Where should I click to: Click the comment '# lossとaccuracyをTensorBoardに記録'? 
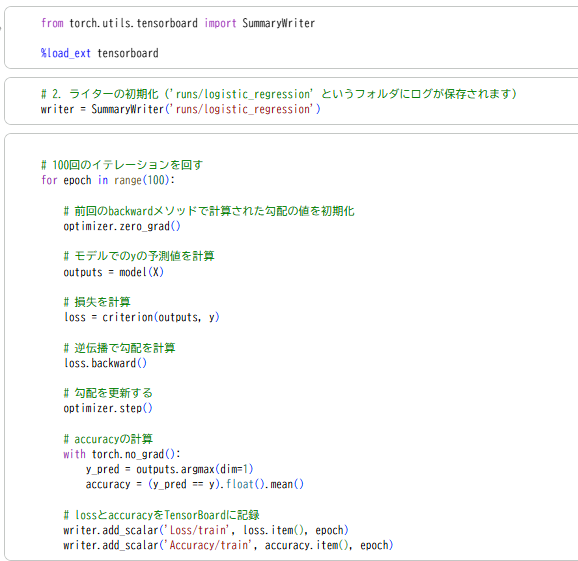pyautogui.click(x=161, y=515)
